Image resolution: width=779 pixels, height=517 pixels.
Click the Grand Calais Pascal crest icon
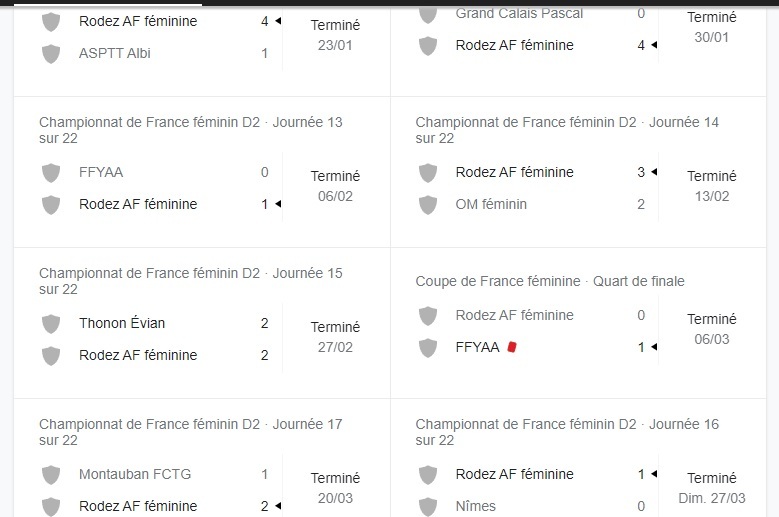[428, 14]
